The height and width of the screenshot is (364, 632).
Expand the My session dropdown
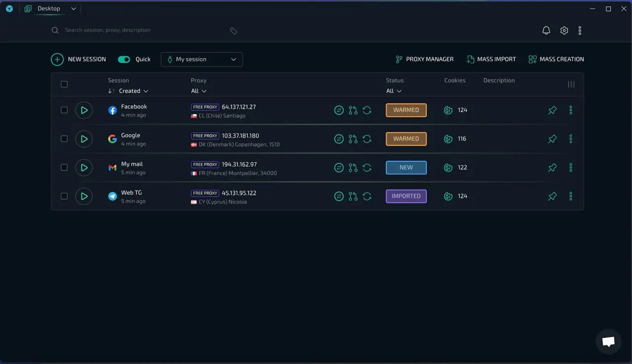(201, 59)
